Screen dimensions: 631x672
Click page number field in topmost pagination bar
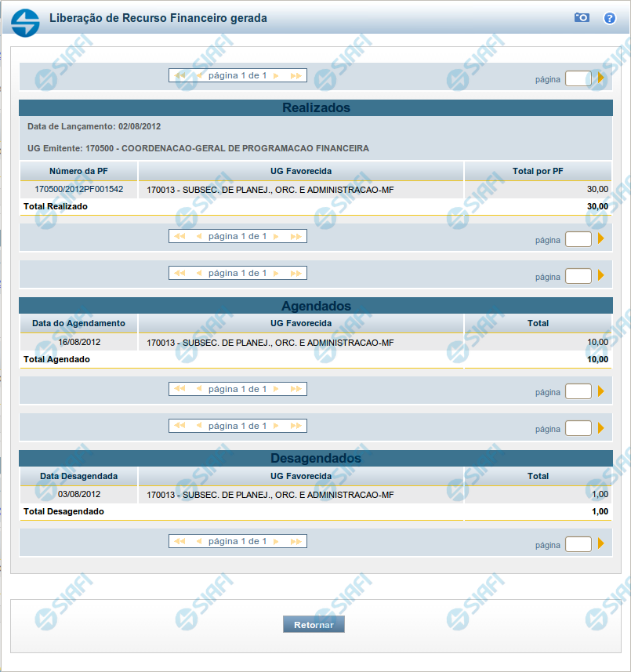tap(578, 78)
